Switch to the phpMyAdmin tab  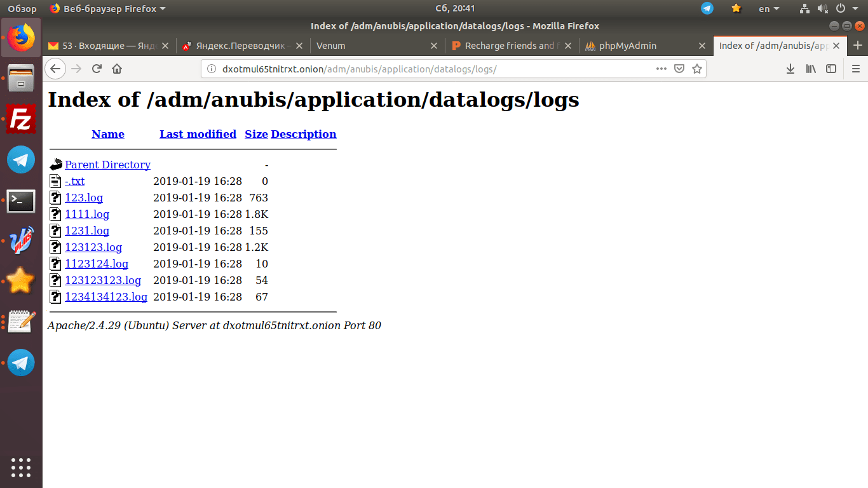(x=645, y=46)
